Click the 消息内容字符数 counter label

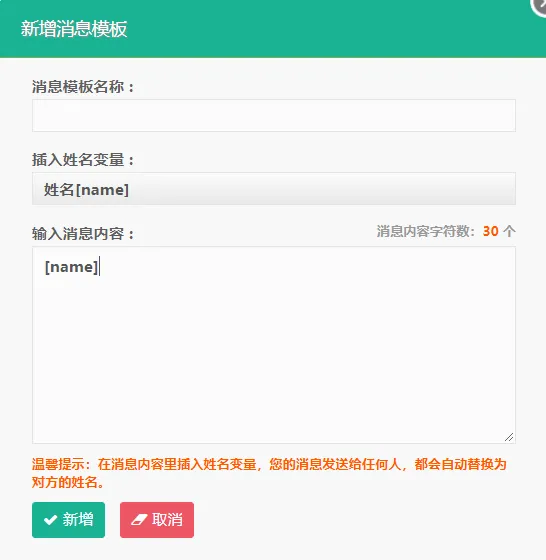click(x=426, y=231)
